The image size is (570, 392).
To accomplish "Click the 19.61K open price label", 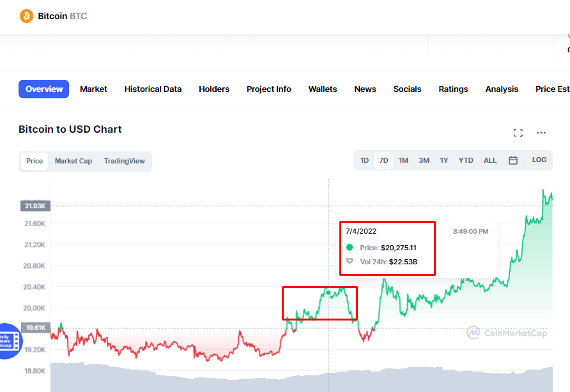I will [x=36, y=328].
